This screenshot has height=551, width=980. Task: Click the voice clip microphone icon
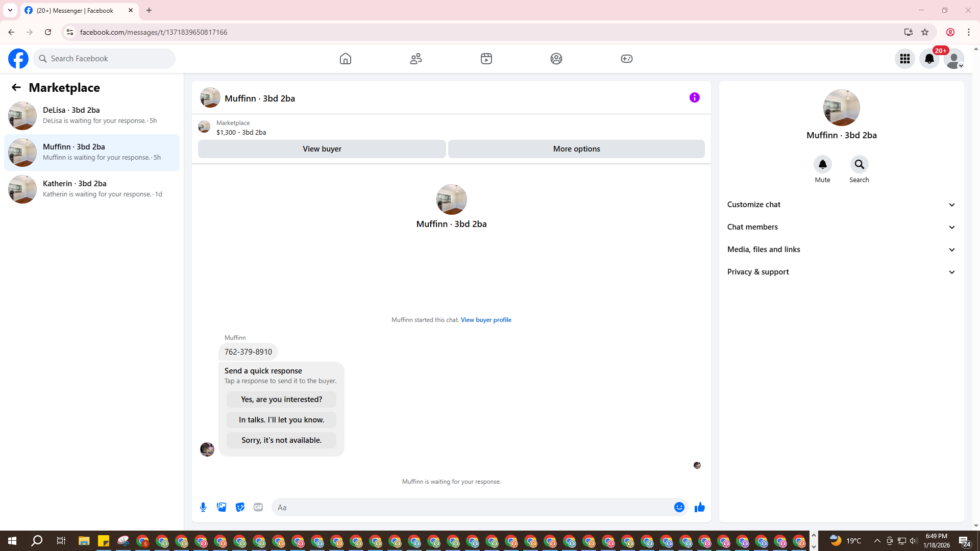click(x=203, y=507)
